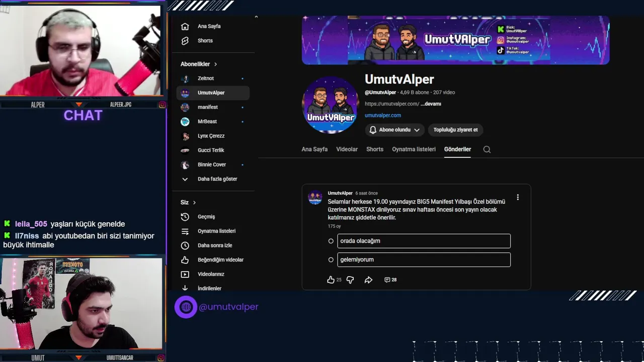Image resolution: width=644 pixels, height=362 pixels.
Task: Switch to Gönderiler channel tab
Action: point(458,149)
